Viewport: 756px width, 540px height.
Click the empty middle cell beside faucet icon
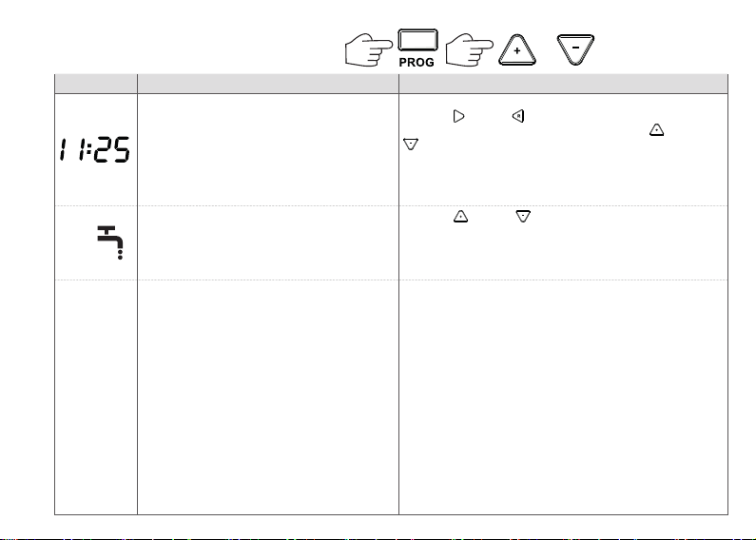point(268,242)
